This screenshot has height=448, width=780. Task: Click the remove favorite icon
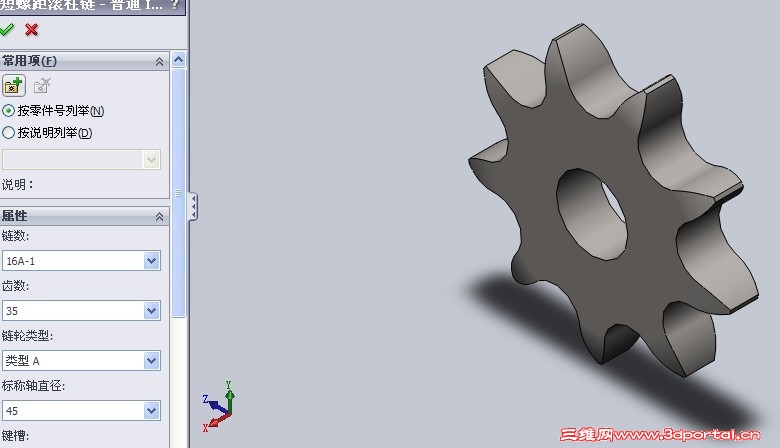point(42,86)
